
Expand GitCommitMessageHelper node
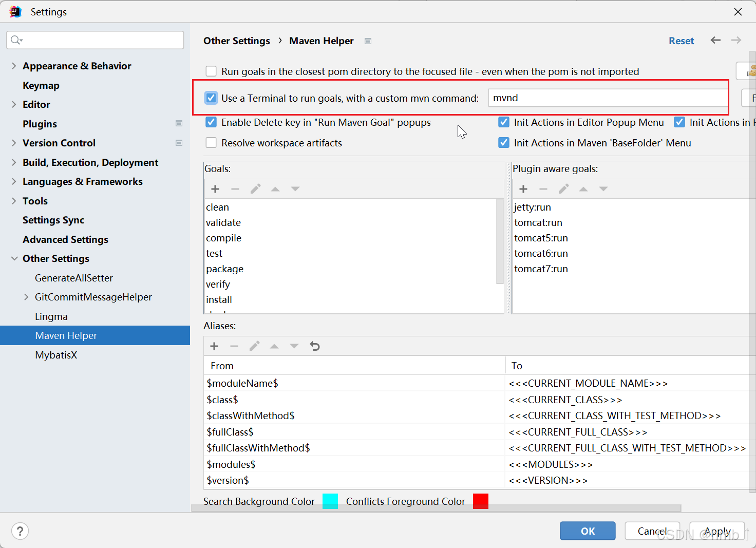[x=26, y=297]
